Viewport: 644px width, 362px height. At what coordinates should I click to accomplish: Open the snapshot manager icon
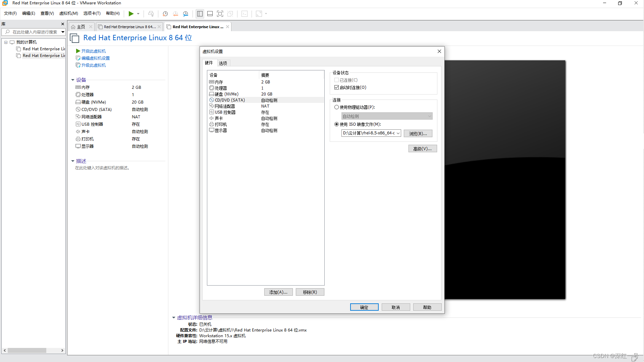click(185, 14)
